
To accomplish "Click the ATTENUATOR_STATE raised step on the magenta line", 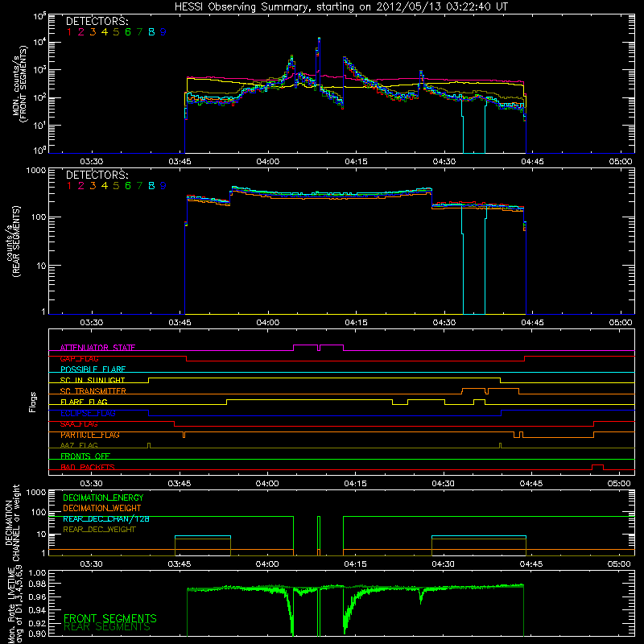I will [x=318, y=347].
